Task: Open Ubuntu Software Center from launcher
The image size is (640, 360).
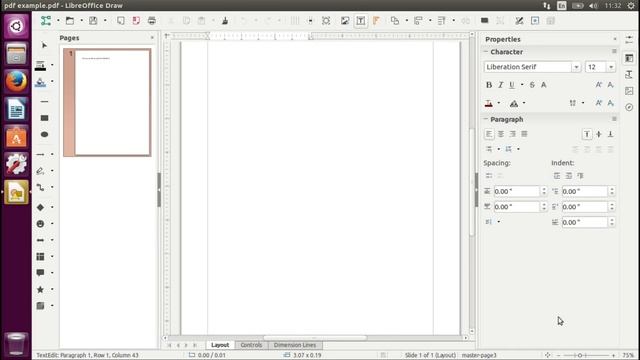Action: coord(16,137)
